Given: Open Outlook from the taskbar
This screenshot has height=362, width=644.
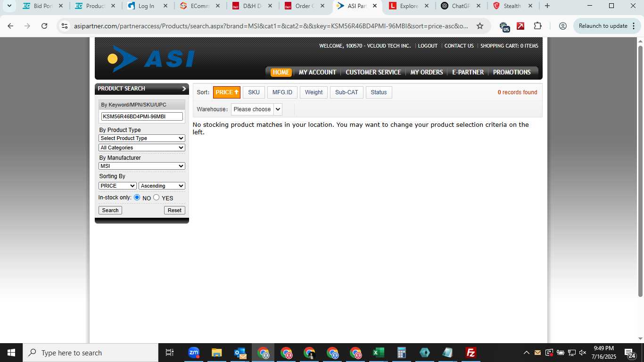Looking at the screenshot, I should (240, 353).
